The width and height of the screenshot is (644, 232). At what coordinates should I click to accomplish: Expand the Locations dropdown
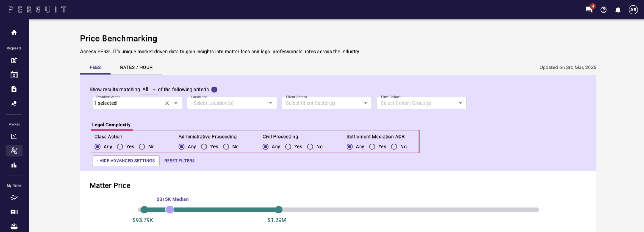pos(270,103)
